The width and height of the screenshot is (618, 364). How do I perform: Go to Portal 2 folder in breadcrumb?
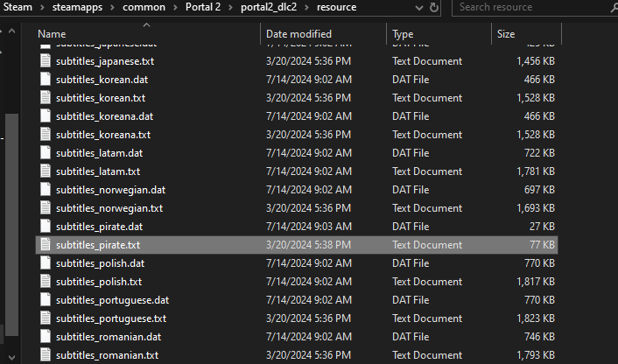(203, 7)
